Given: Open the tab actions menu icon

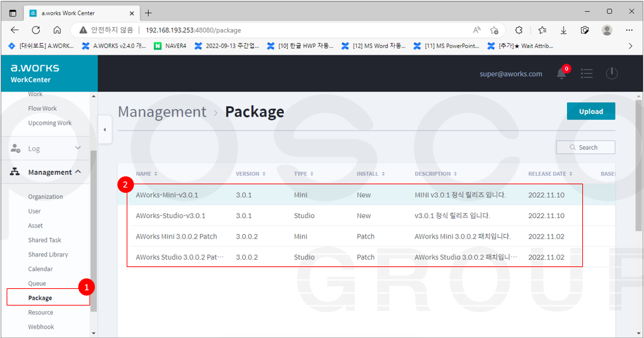Looking at the screenshot, I should tap(13, 13).
